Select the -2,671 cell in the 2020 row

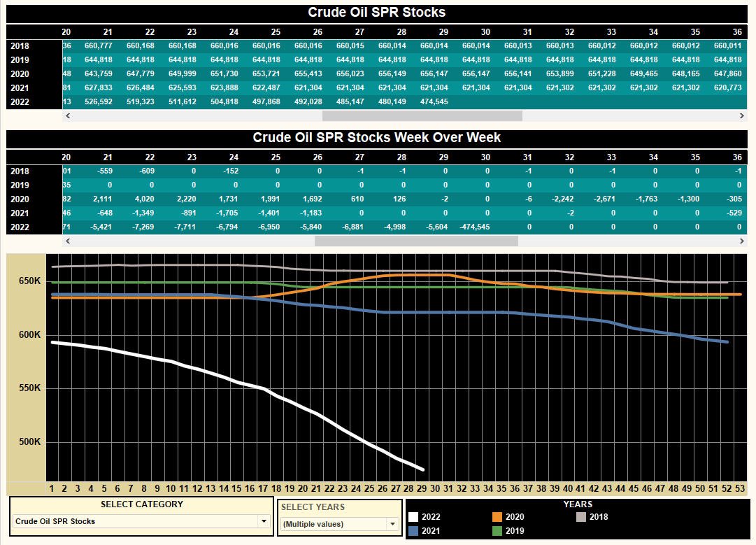[x=605, y=199]
